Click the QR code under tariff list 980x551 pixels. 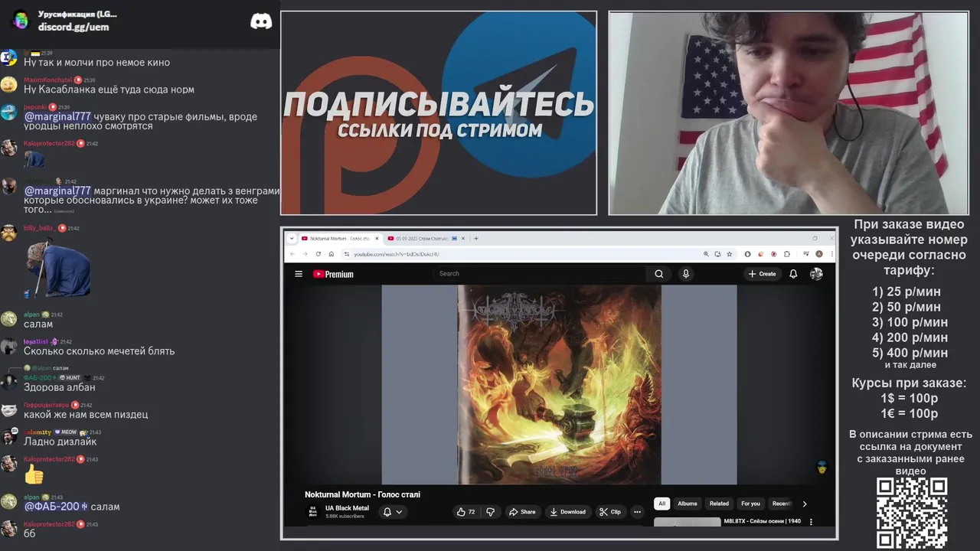pyautogui.click(x=912, y=513)
